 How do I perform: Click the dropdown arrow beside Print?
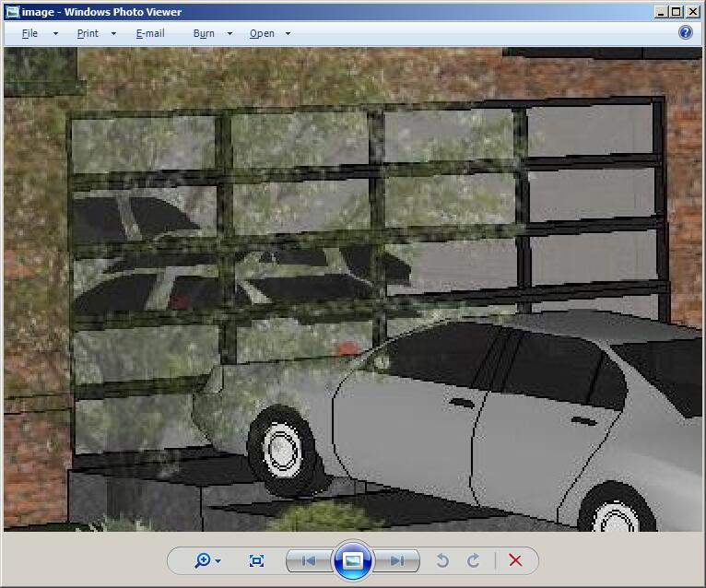tap(113, 33)
